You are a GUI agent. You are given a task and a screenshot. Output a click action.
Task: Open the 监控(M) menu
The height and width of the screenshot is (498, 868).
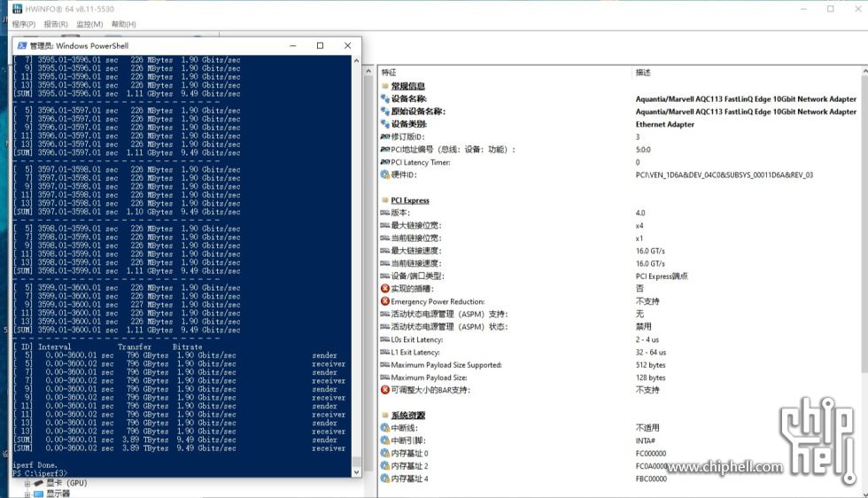coord(89,24)
